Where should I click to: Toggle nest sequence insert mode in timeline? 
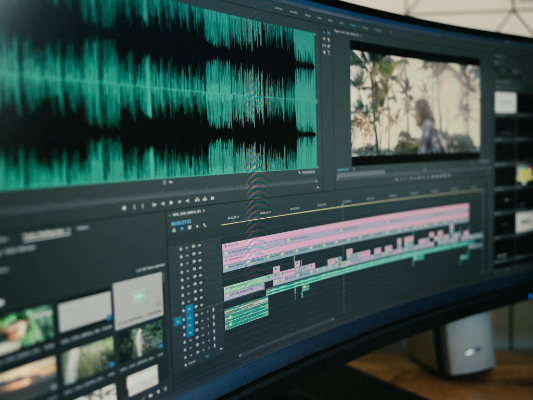pos(174,230)
